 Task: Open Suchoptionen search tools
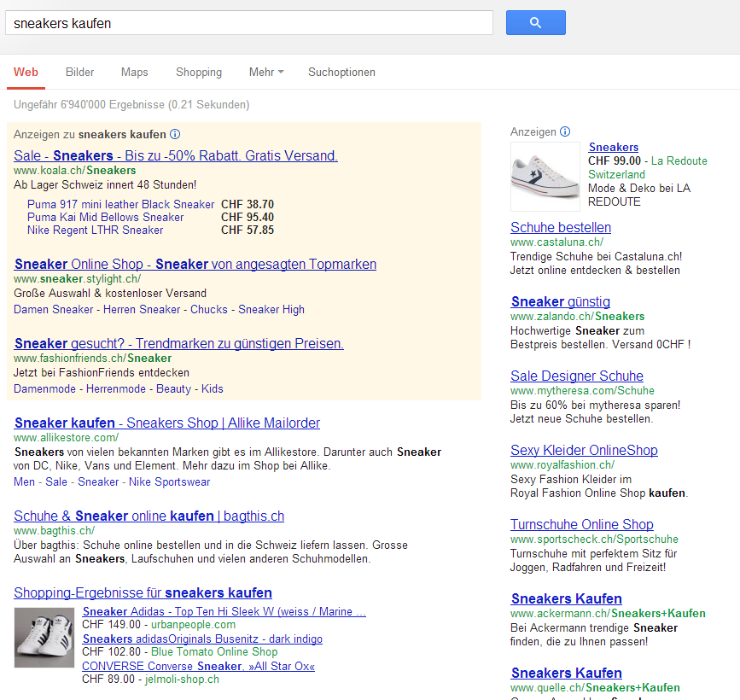(341, 73)
